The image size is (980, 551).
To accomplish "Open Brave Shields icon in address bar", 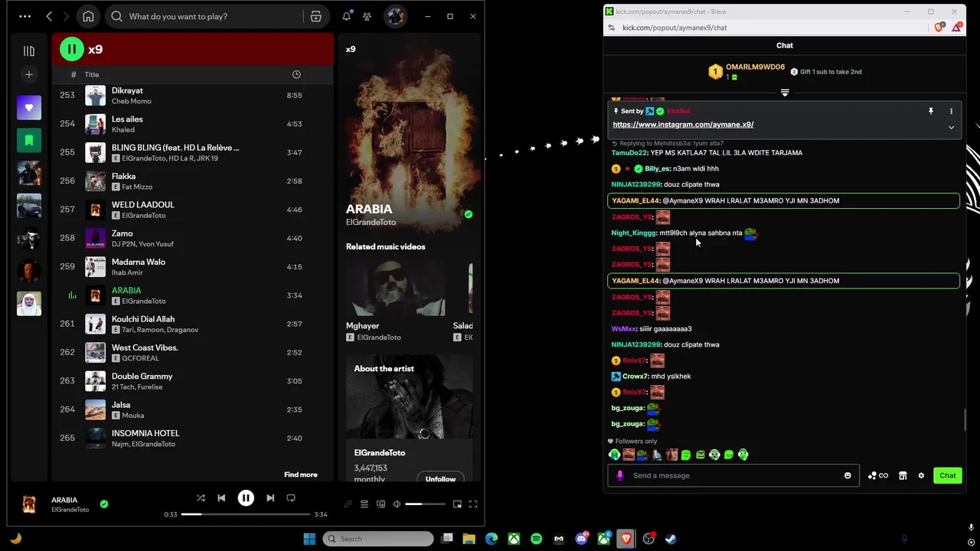I will tap(939, 28).
